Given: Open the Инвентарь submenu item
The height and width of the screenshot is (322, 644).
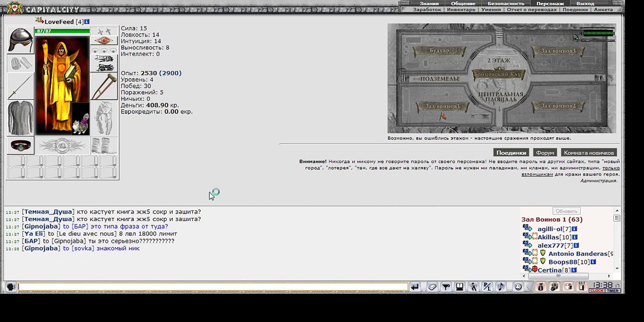Looking at the screenshot, I should coord(461,10).
